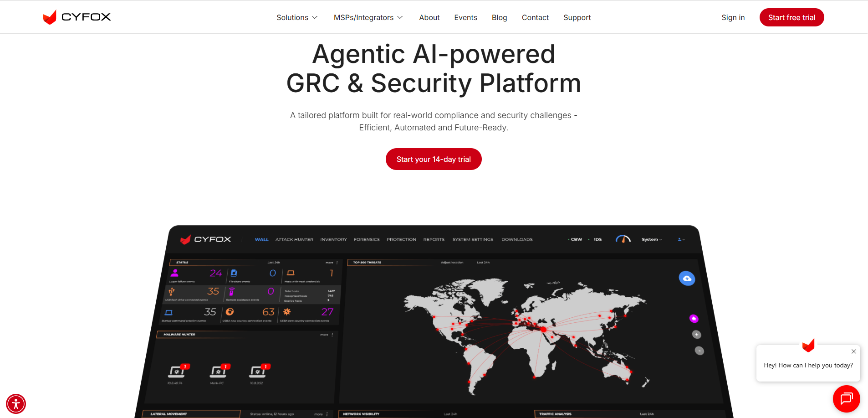The width and height of the screenshot is (868, 418).
Task: Select the ATTACK HUNTER tab
Action: (294, 239)
